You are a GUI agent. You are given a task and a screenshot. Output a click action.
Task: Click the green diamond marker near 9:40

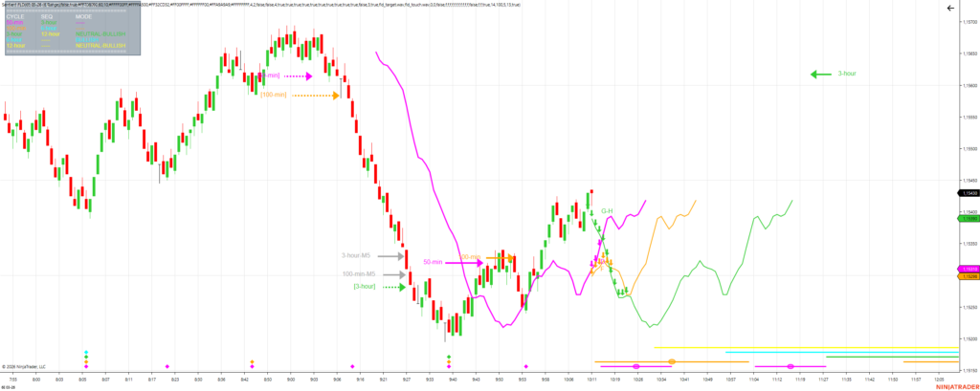(x=449, y=357)
